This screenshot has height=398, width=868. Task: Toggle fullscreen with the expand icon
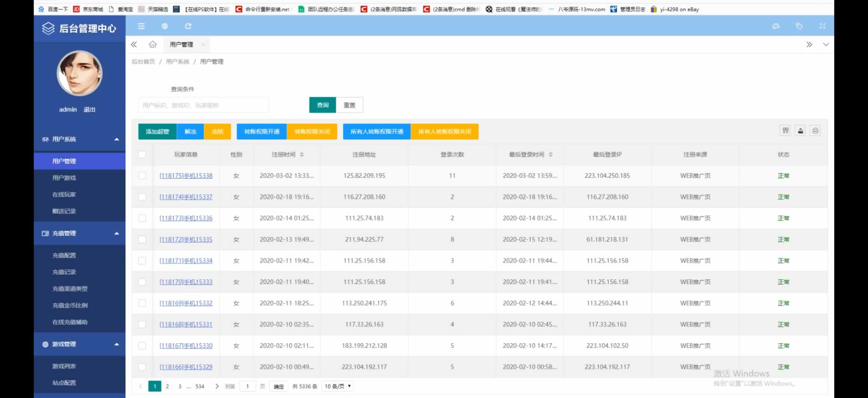(x=822, y=26)
